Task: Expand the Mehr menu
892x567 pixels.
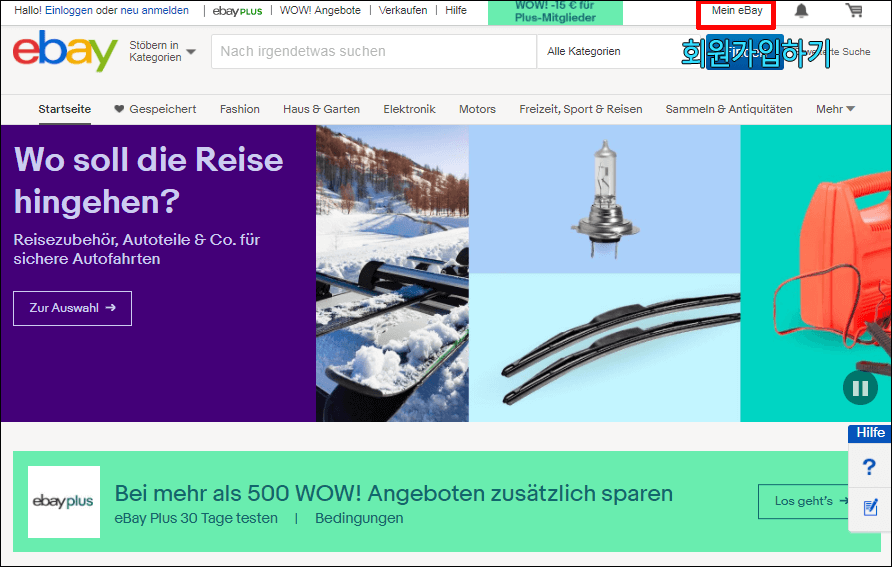Action: [835, 109]
